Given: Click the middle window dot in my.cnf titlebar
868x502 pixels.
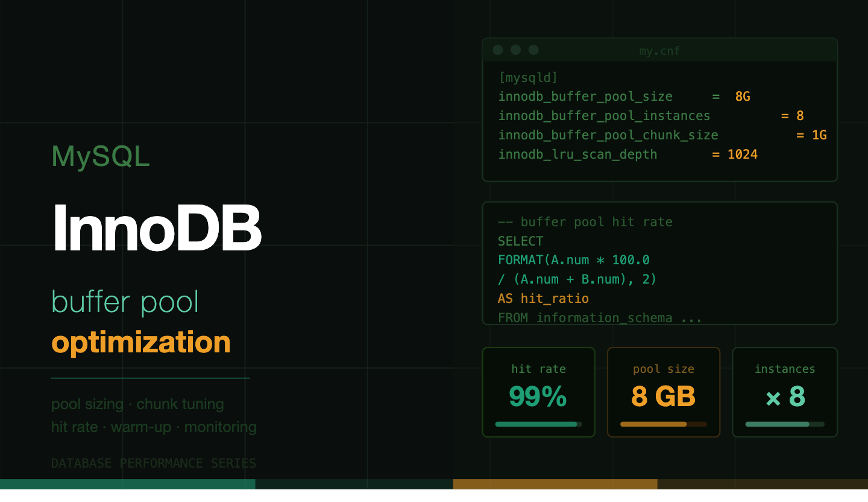Looking at the screenshot, I should coord(515,50).
